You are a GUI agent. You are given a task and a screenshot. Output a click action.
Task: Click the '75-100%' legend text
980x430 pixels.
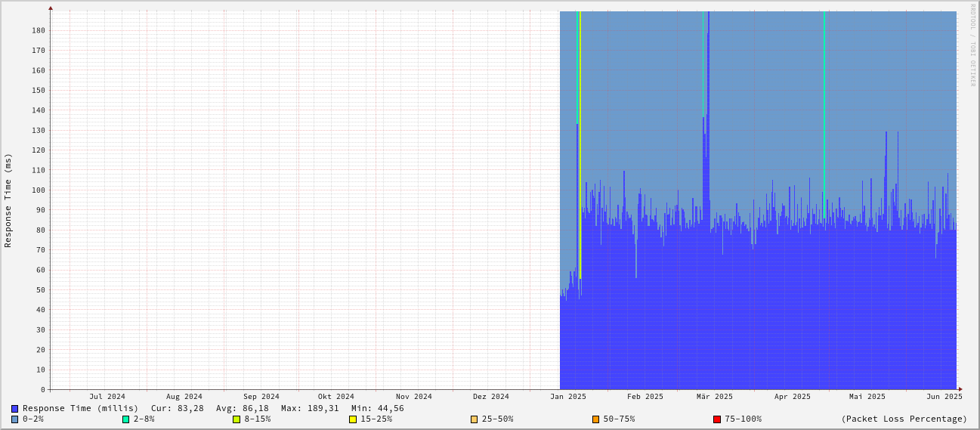coord(743,419)
